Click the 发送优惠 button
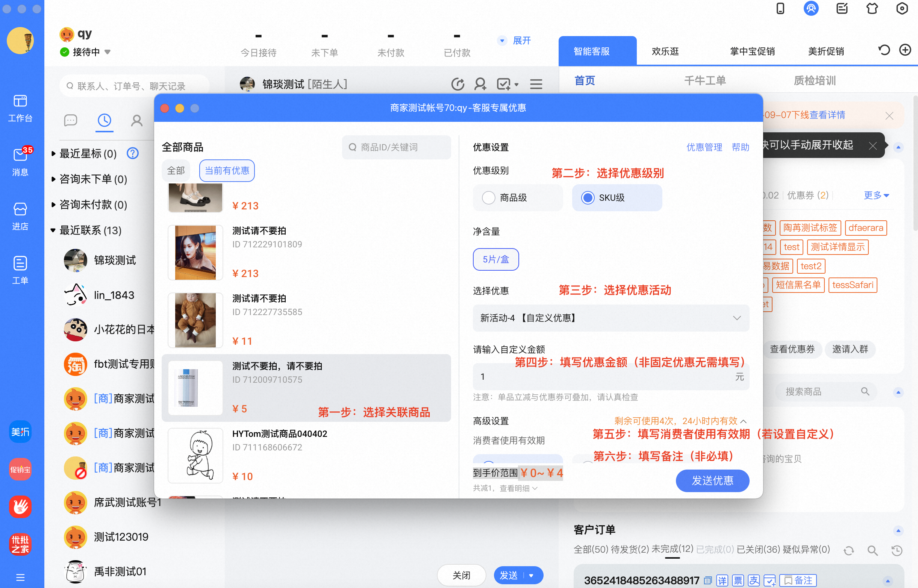 tap(712, 481)
